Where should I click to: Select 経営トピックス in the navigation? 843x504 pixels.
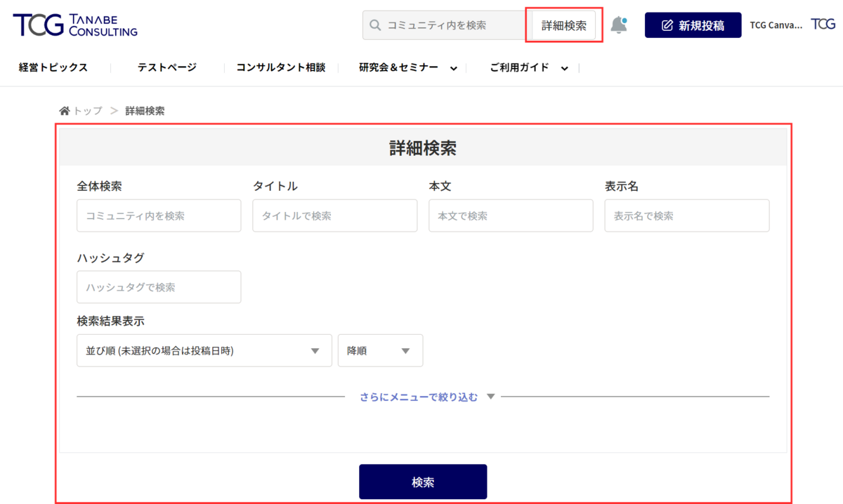coord(53,67)
